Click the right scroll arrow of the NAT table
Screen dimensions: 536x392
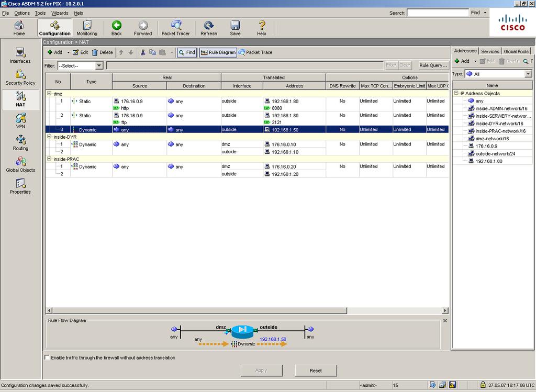pyautogui.click(x=445, y=310)
